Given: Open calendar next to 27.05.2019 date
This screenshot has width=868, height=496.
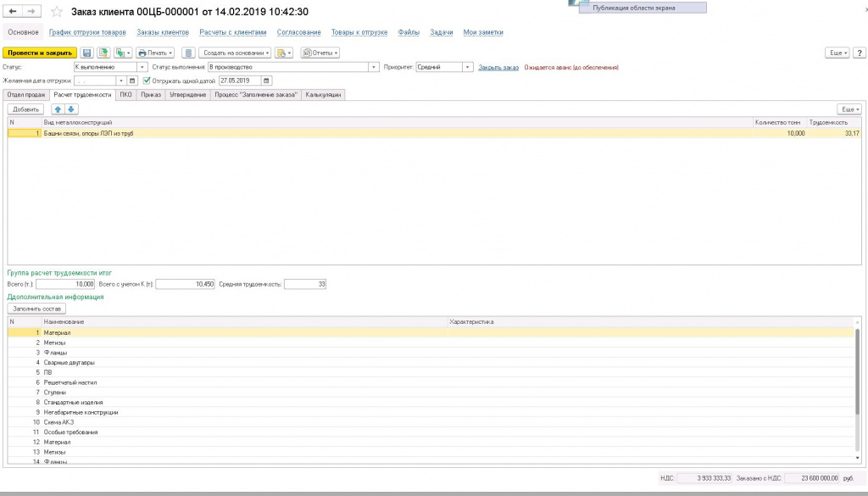Looking at the screenshot, I should 266,81.
